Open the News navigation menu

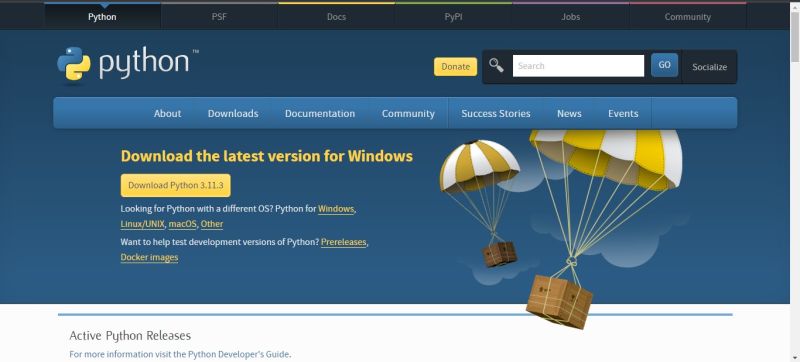point(569,114)
